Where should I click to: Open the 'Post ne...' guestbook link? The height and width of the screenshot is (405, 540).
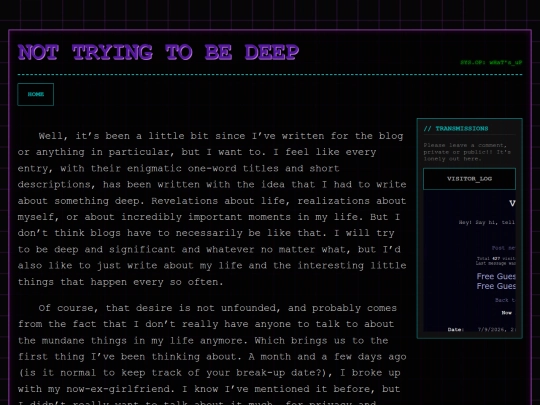(503, 248)
